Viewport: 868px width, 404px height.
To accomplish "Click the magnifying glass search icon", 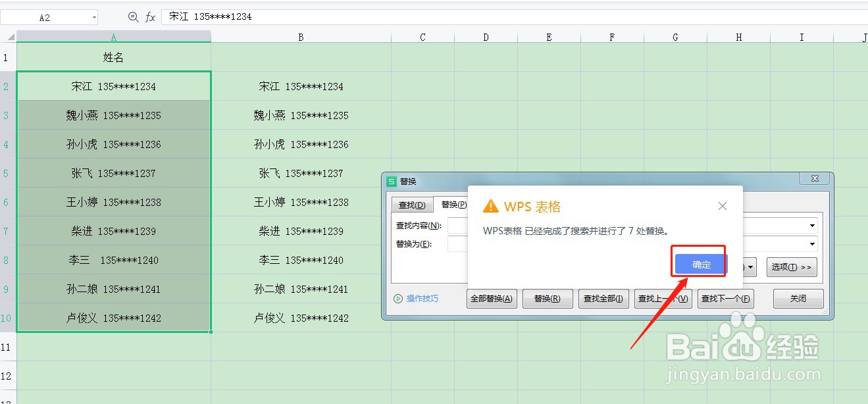I will [132, 17].
